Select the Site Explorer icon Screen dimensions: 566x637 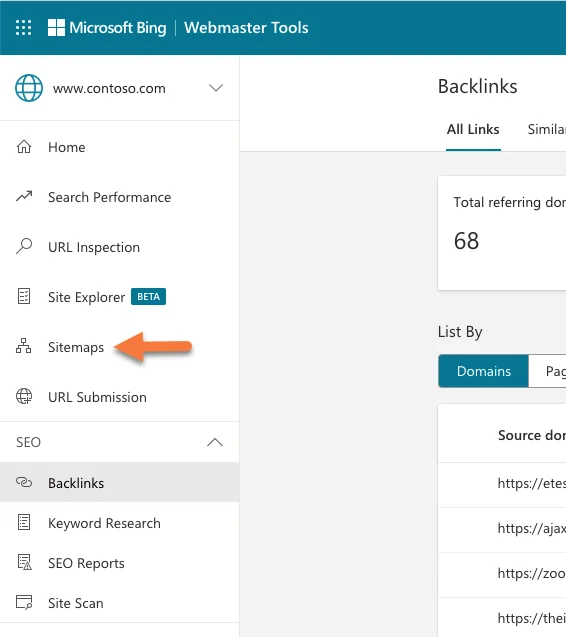pos(24,296)
